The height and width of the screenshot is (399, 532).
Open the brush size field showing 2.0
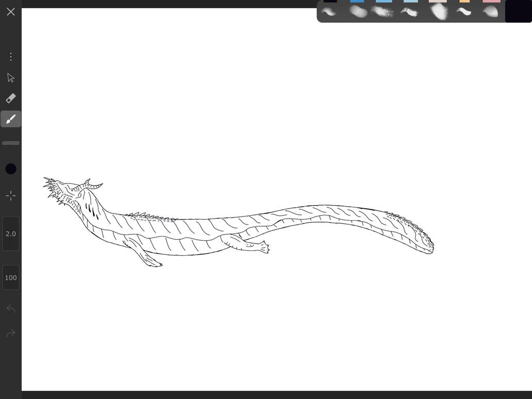pos(11,234)
